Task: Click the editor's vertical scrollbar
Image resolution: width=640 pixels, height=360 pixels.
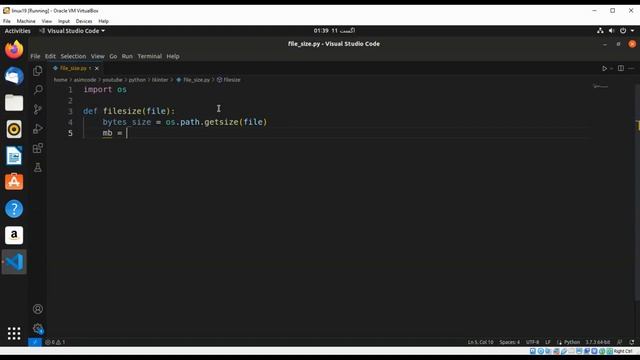Action: (637, 192)
